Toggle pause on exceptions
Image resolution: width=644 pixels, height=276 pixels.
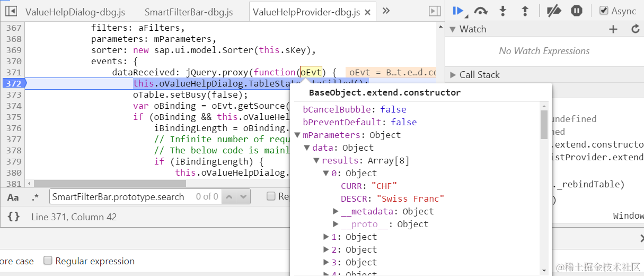pos(577,11)
